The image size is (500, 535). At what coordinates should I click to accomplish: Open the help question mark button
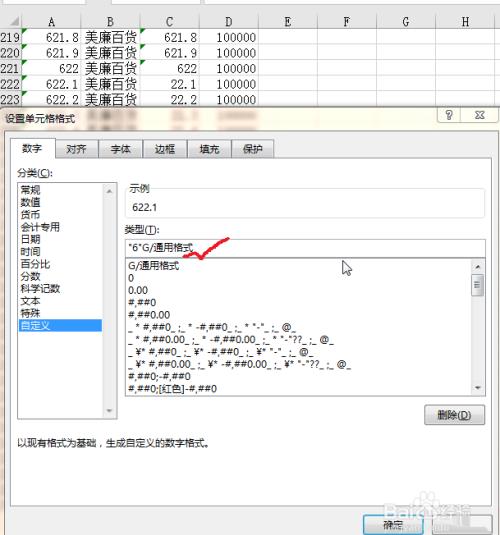449,115
